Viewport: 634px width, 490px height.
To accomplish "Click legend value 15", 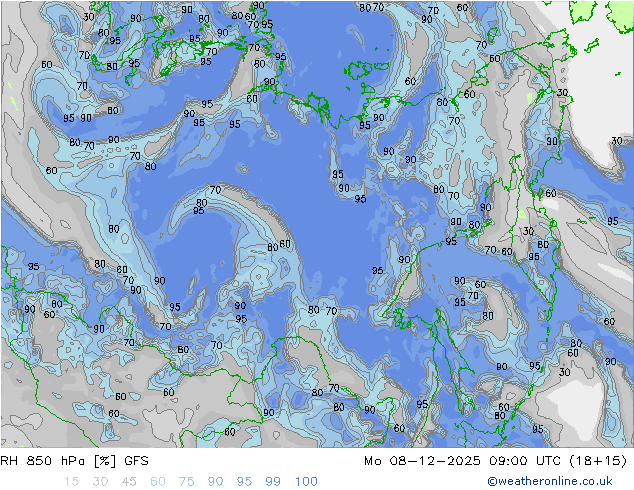I will 71,482.
